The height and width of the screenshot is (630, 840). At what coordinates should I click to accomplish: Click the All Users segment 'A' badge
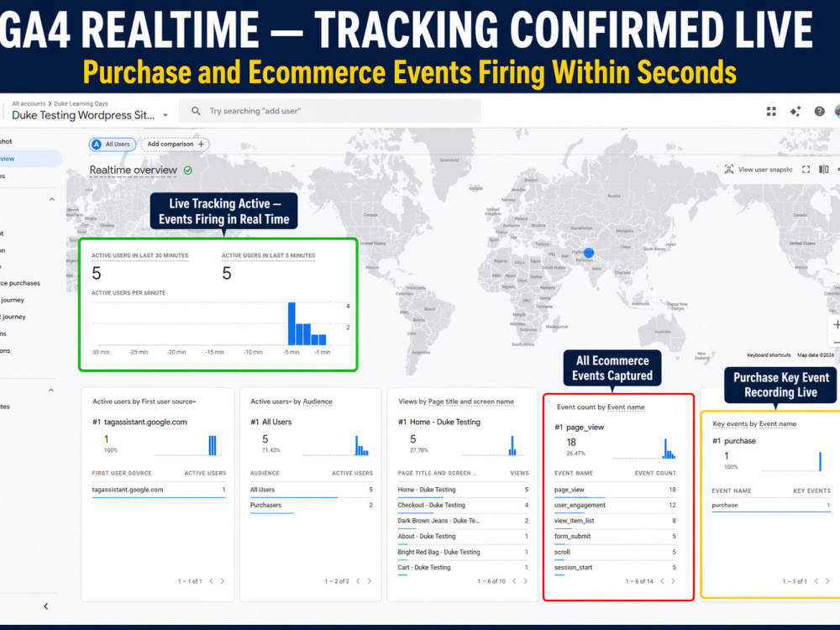(97, 144)
